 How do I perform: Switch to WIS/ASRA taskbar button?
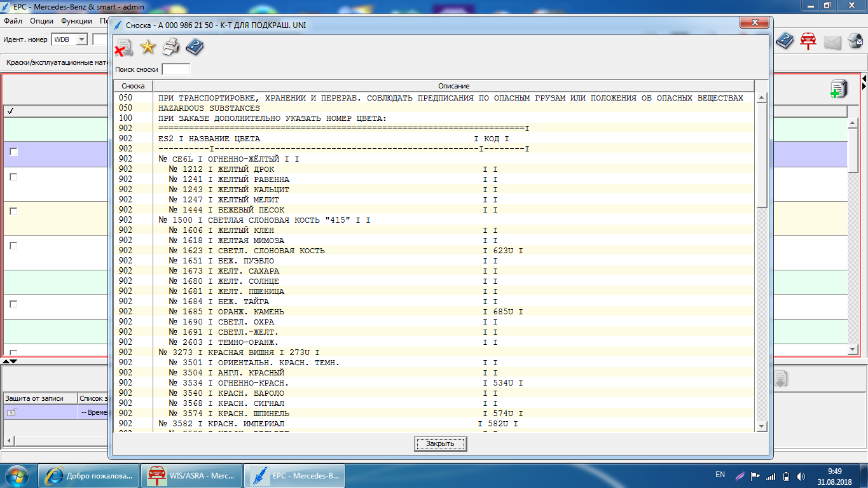click(191, 475)
